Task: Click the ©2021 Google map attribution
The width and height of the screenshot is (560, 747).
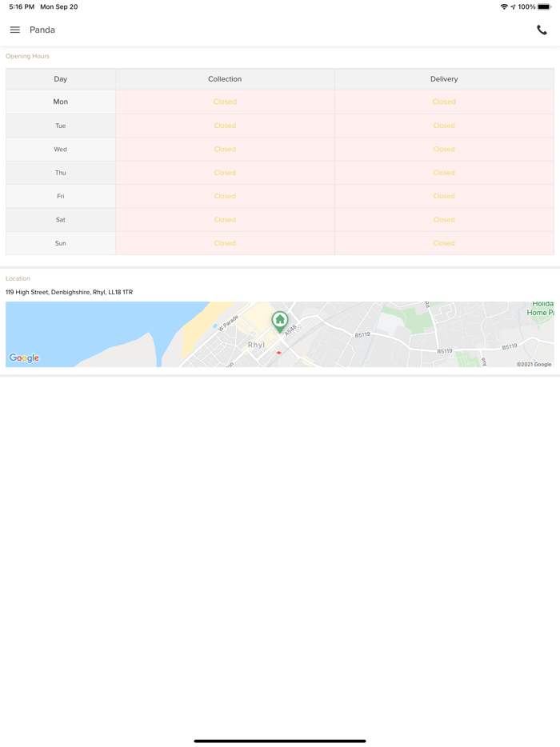Action: coord(534,364)
